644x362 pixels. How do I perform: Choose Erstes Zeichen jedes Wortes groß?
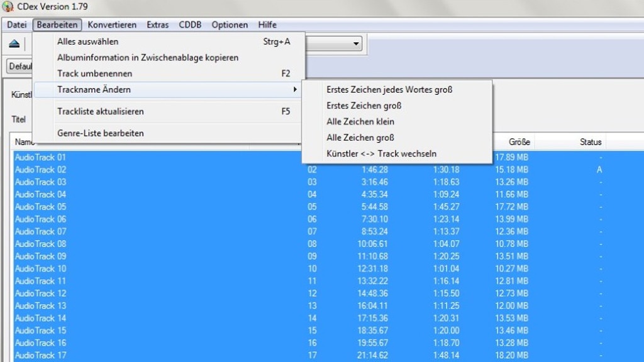click(388, 89)
